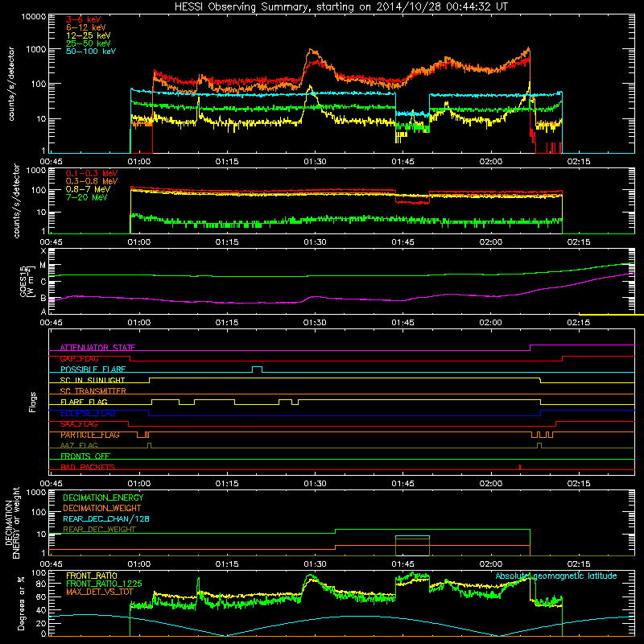Click the cyan POSSIBLE_FLARE pulse near 01:20
Image resolution: width=644 pixels, height=644 pixels.
coord(257,369)
